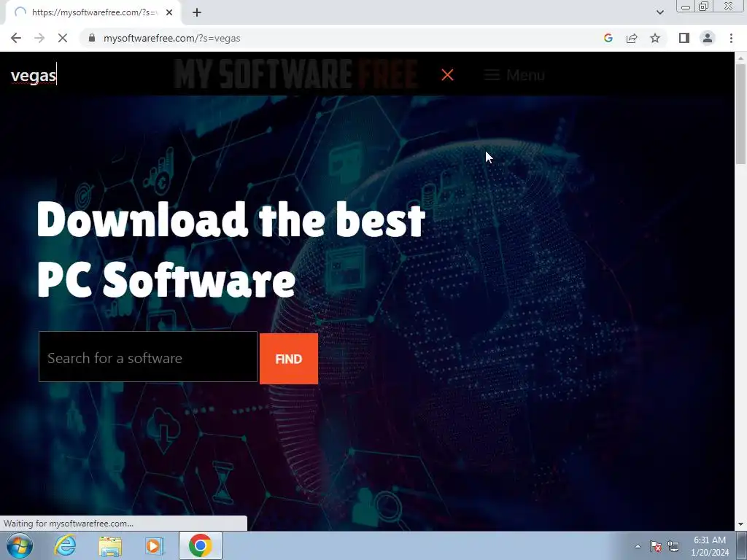Image resolution: width=747 pixels, height=560 pixels.
Task: View site security lock info
Action: point(92,38)
